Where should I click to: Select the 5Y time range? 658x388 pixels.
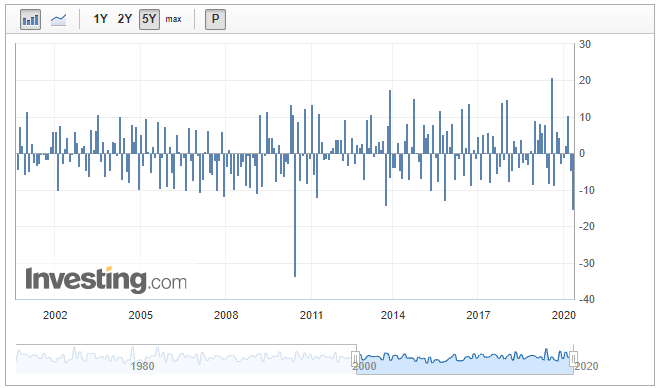coord(149,19)
